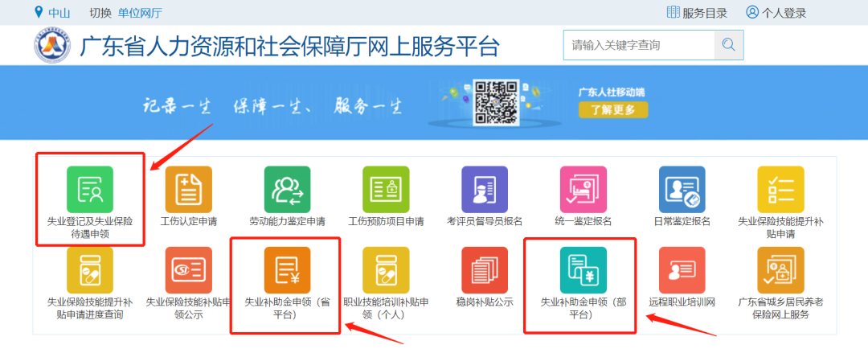
Task: Switch to 单位网厅
Action: pyautogui.click(x=140, y=13)
